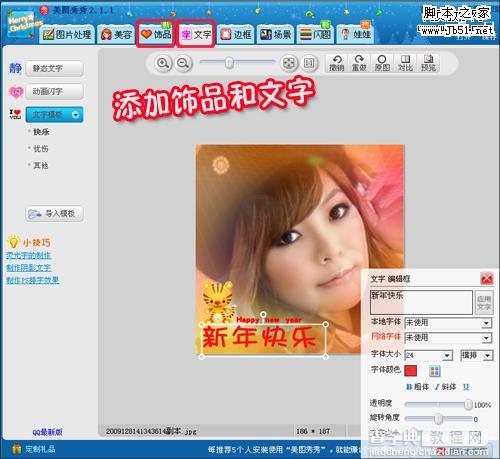Screen dimensions: 500x459
Task: Close the 文字编辑框 panel
Action: (486, 278)
